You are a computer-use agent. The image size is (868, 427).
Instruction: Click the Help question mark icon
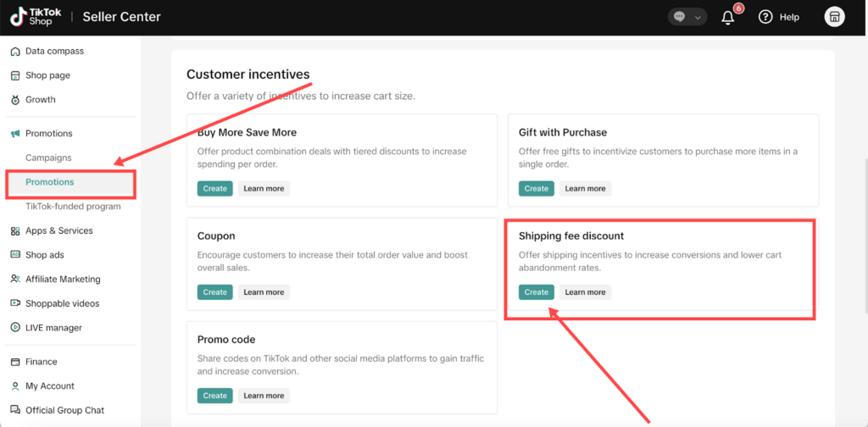pos(765,17)
